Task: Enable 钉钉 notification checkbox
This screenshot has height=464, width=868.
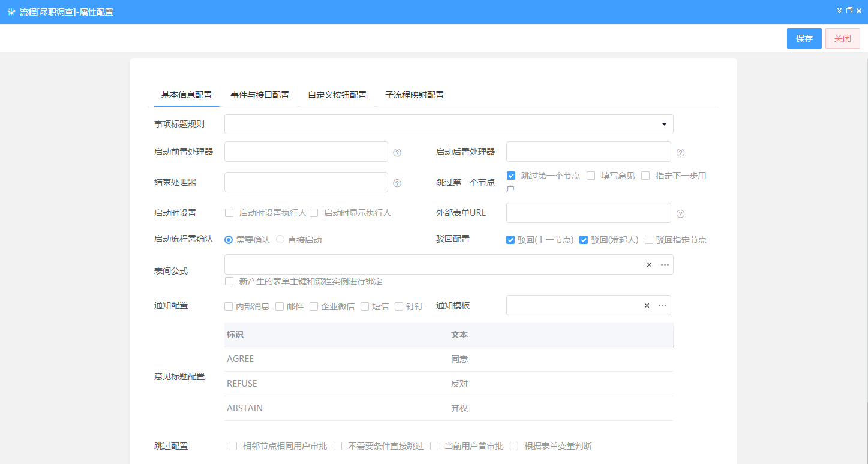Action: [399, 306]
